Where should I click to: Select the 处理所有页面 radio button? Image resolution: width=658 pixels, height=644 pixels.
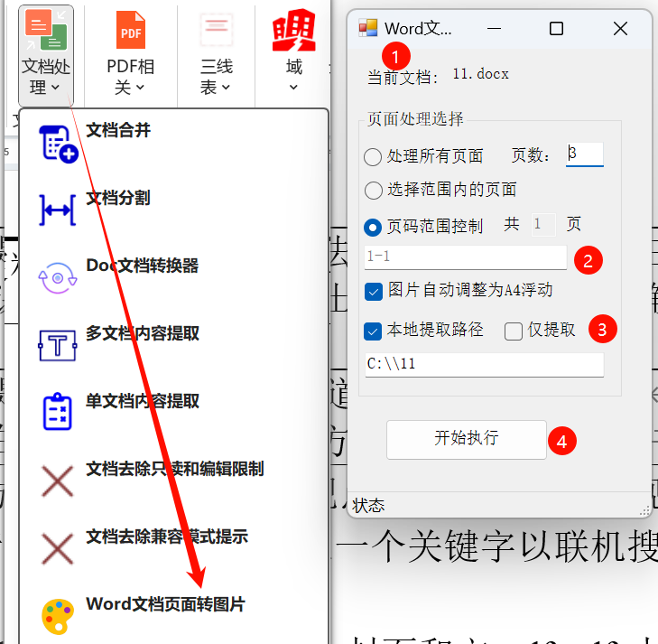pyautogui.click(x=373, y=157)
